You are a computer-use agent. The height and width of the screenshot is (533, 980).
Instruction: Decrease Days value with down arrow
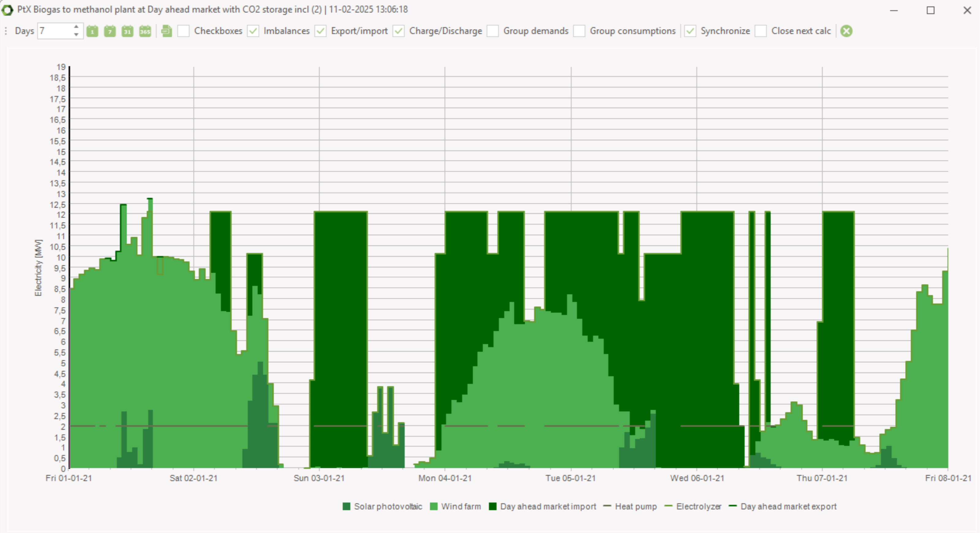point(77,35)
